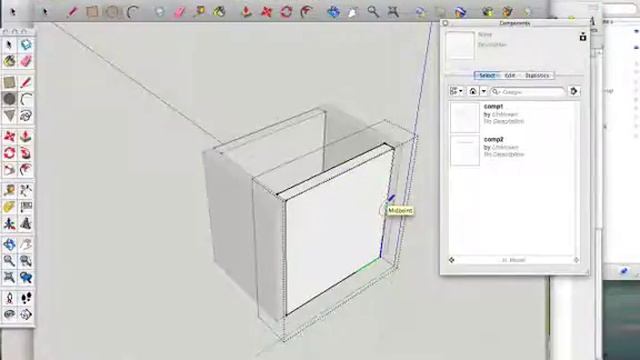Select the 3D Text tool in side palette
Viewport: 640px width, 360px height.
click(x=26, y=223)
